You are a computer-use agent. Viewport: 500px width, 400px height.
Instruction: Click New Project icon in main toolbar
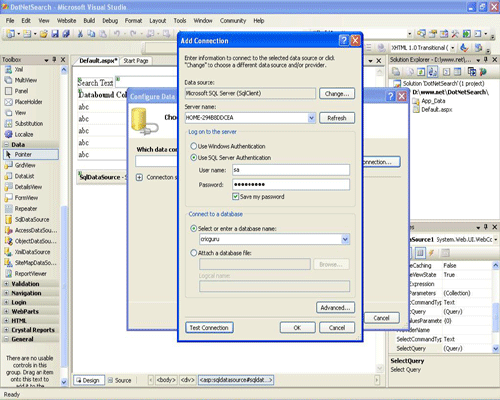pos(11,33)
